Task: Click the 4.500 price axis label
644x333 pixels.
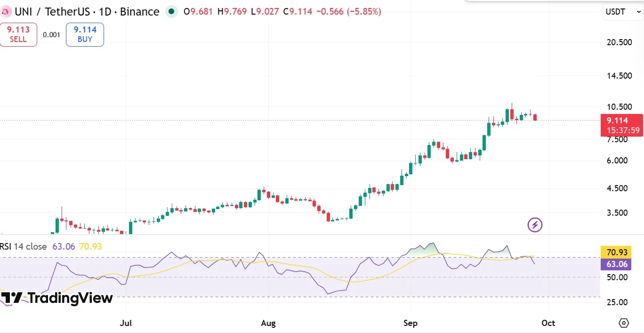Action: tap(617, 188)
